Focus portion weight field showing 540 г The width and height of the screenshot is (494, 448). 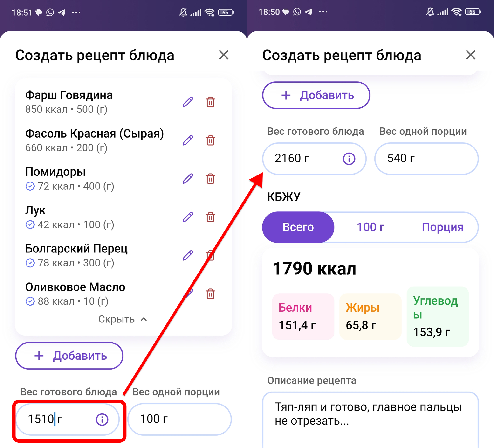click(x=426, y=159)
